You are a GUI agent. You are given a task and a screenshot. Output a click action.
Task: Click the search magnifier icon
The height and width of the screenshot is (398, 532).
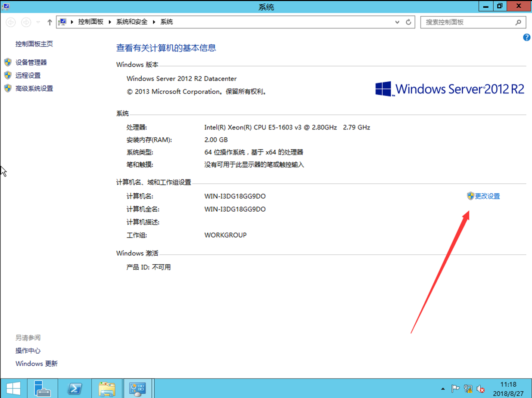tap(518, 22)
